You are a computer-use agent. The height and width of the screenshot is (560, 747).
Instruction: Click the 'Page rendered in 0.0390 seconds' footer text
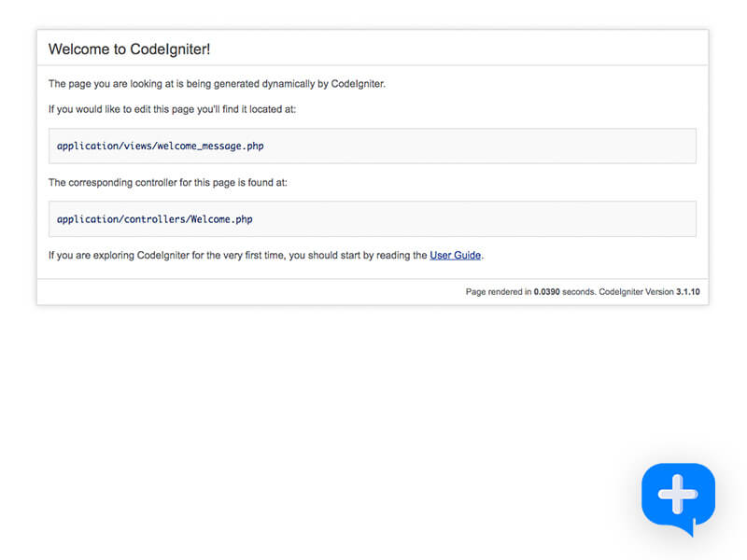(530, 292)
